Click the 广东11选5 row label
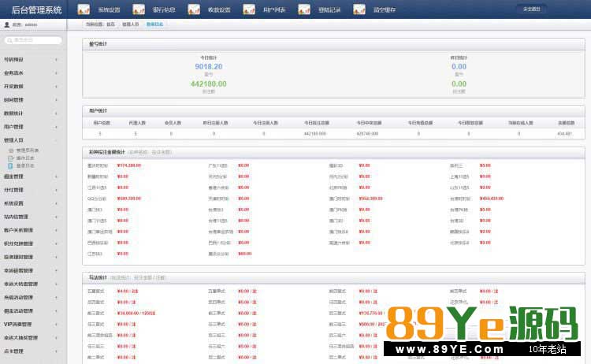The width and height of the screenshot is (591, 364). 217,165
